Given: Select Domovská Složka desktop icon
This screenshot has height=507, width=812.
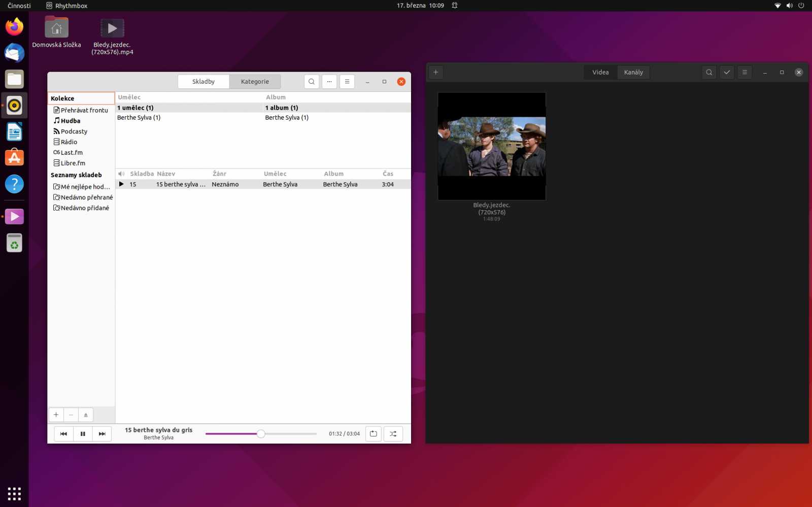Looking at the screenshot, I should 56,32.
